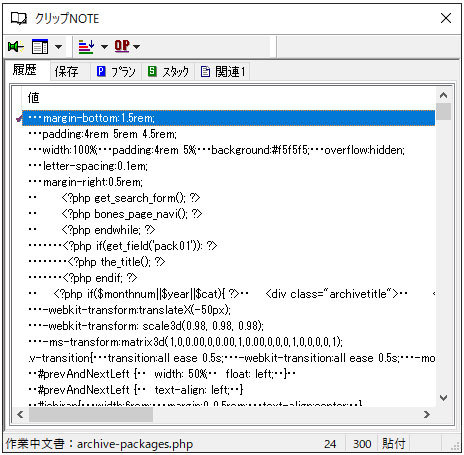Click the 貼付 status bar button
Screen dimensions: 464x455
(x=394, y=444)
